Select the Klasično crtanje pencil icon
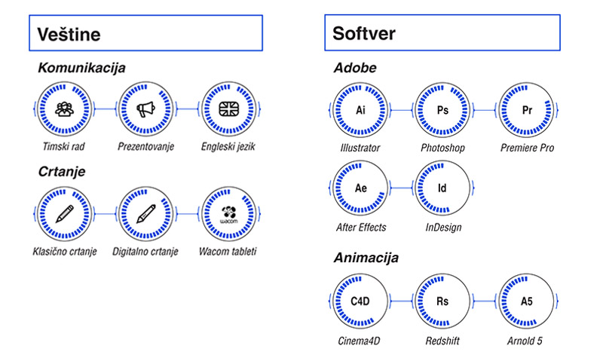This screenshot has width=603, height=364. (64, 214)
